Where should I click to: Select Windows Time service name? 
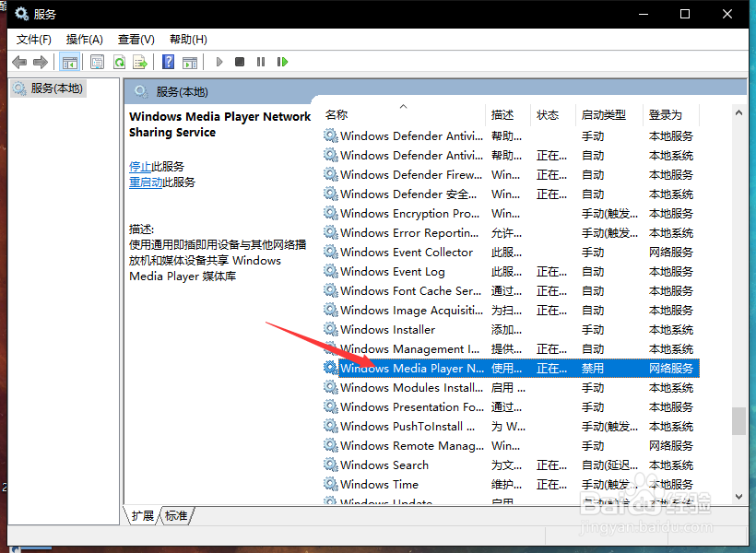click(380, 484)
